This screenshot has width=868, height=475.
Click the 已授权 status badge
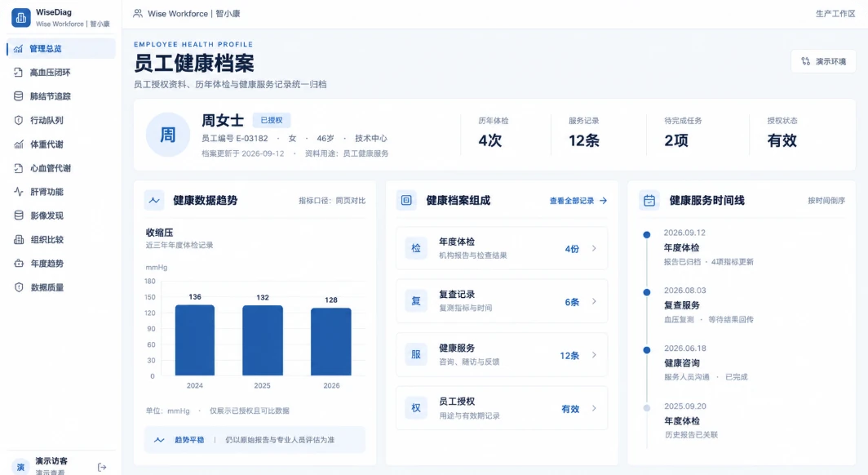[x=271, y=120]
